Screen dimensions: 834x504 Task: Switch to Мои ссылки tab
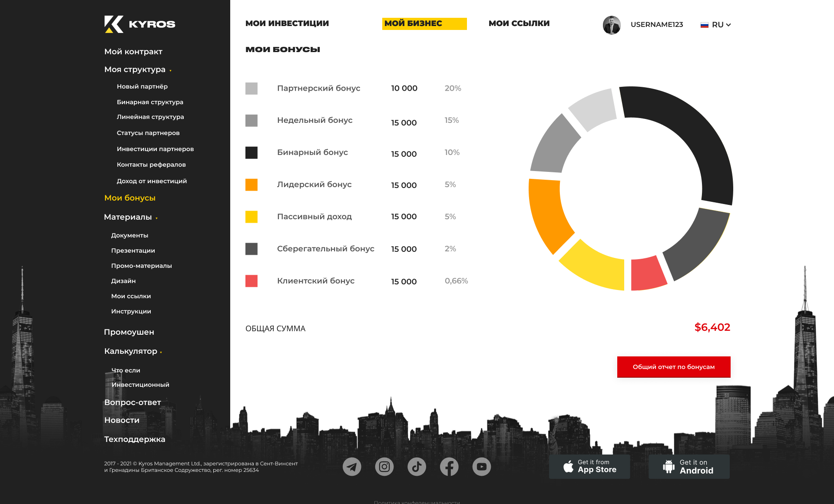pyautogui.click(x=519, y=23)
